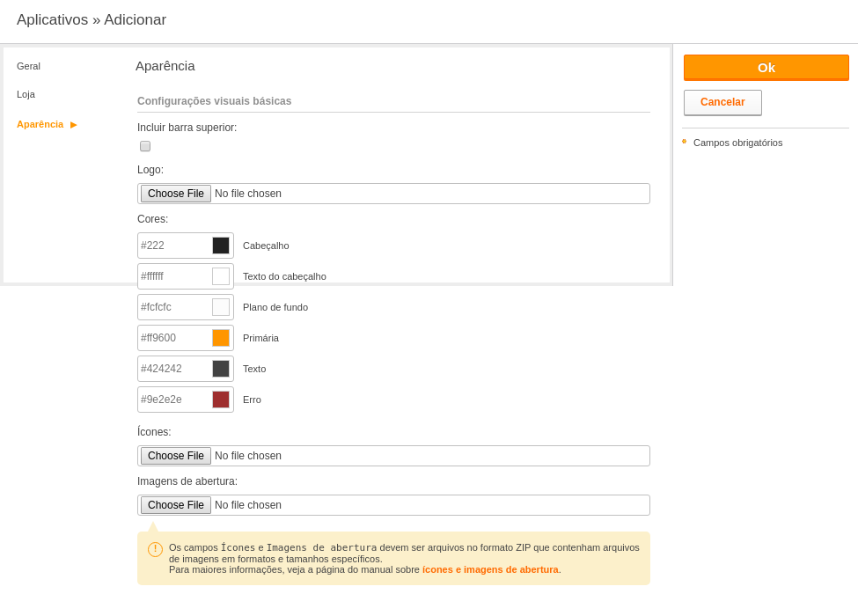Focus the #ff9600 primary color input field

174,338
